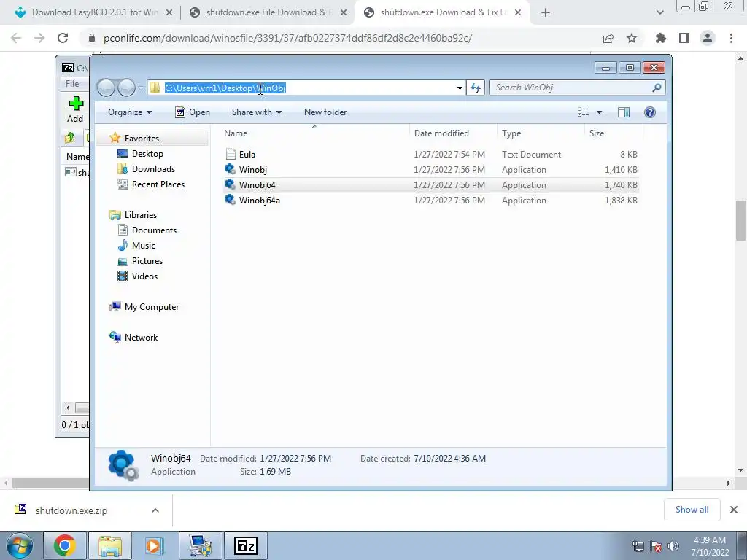
Task: Close the Chrome download bar
Action: [734, 510]
